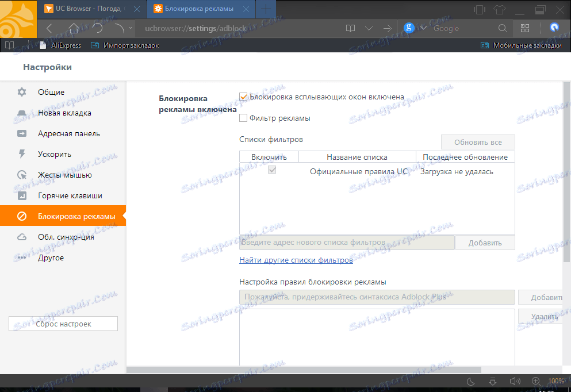Toggle night mode moon icon

coord(471,381)
